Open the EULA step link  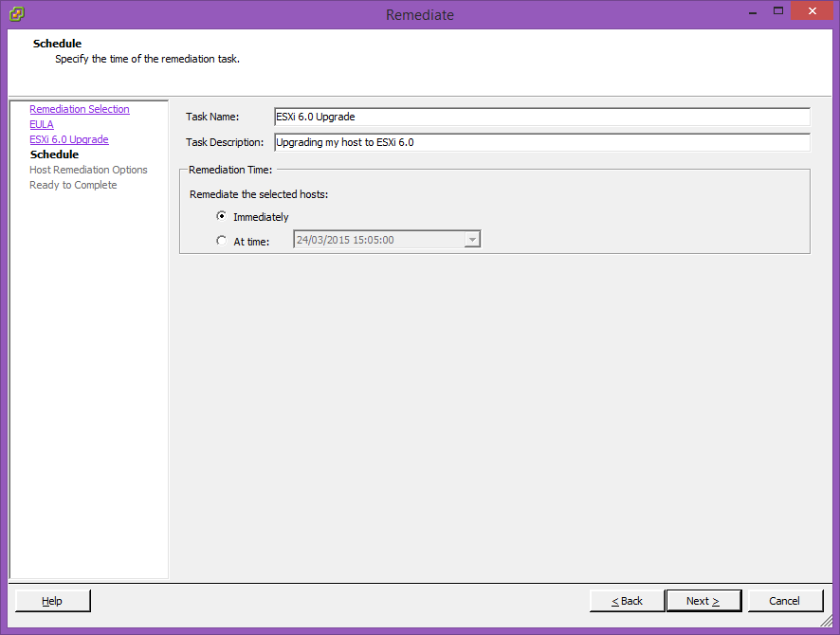tap(42, 124)
